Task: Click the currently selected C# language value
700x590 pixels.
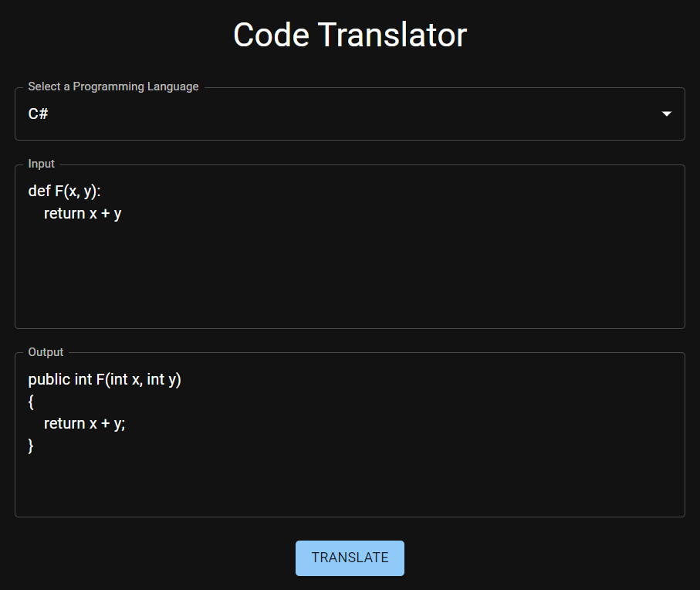Action: tap(36, 114)
